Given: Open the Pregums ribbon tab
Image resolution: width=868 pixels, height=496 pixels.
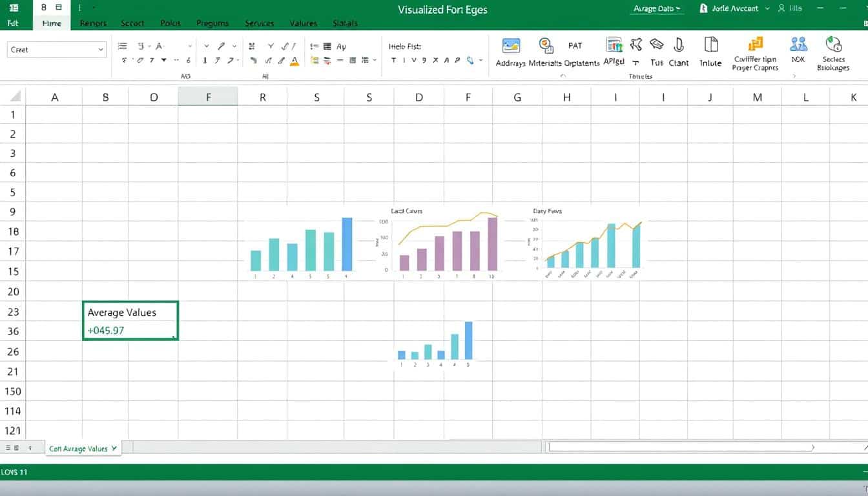Looking at the screenshot, I should point(212,23).
